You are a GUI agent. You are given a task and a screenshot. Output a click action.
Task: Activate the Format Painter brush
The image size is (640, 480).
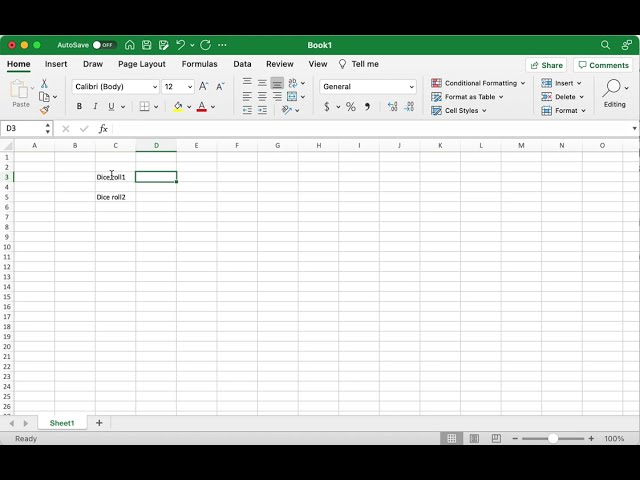[x=44, y=110]
